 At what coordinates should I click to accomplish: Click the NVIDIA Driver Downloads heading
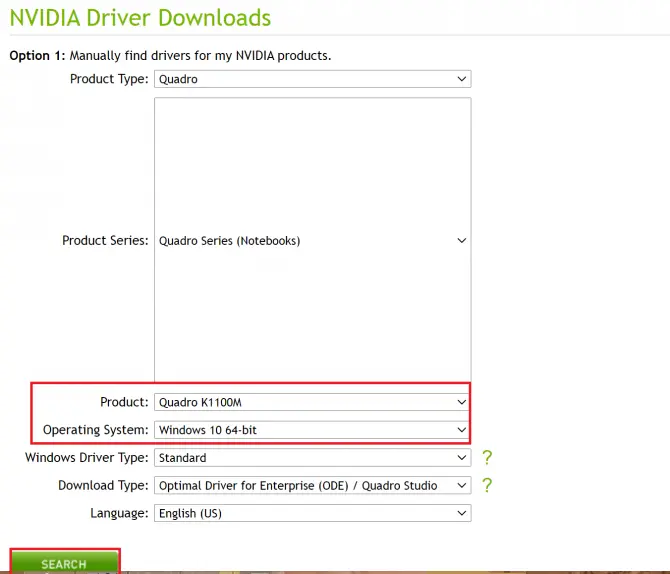point(140,18)
